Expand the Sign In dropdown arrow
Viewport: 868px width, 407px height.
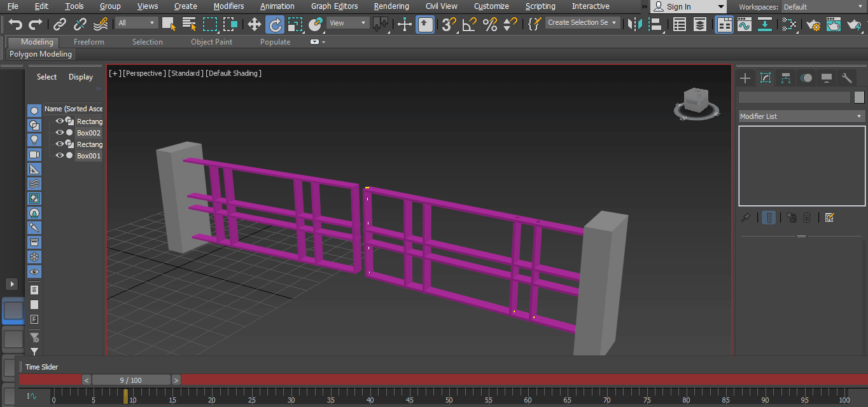pyautogui.click(x=720, y=6)
